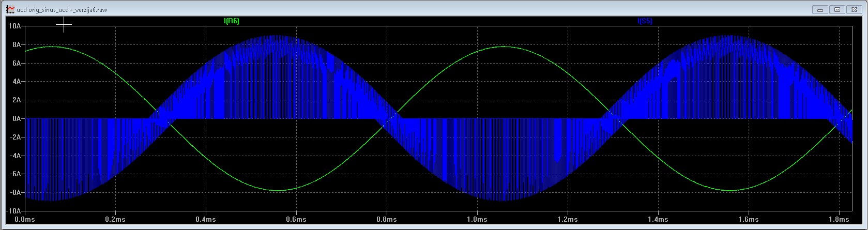Click the LTspice waveform window icon
868x230 pixels.
(x=10, y=9)
